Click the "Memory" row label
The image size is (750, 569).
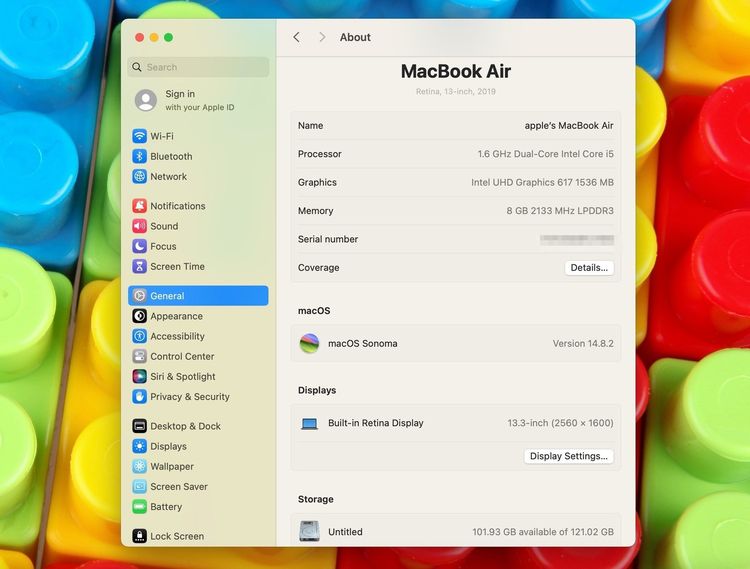(x=316, y=211)
